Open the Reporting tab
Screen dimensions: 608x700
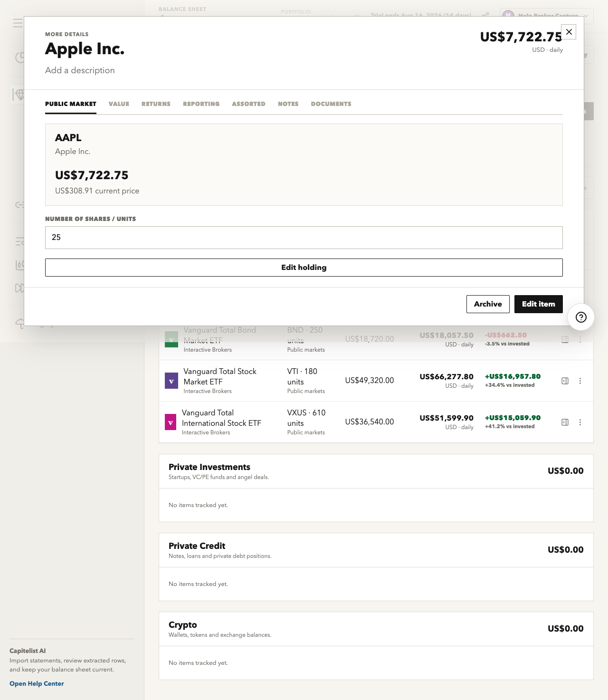pyautogui.click(x=201, y=104)
